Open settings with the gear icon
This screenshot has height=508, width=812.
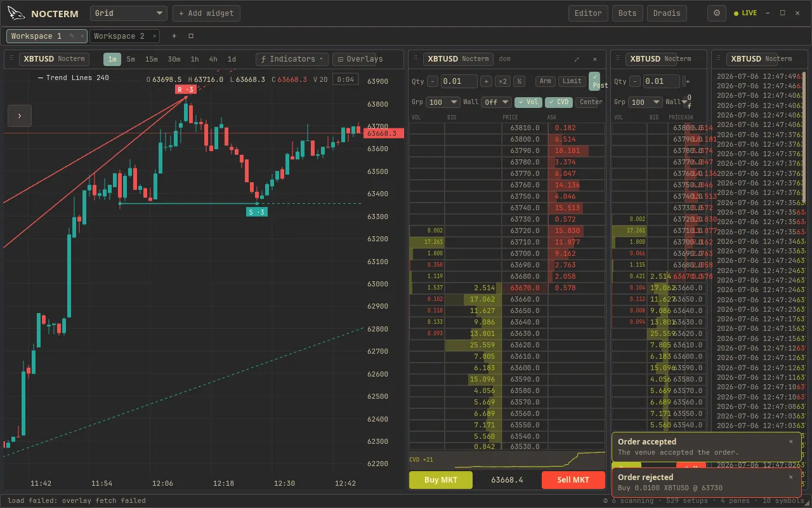717,13
